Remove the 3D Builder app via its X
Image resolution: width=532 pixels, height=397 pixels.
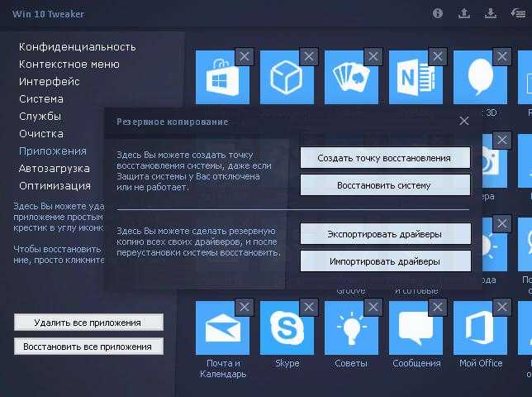pos(309,56)
